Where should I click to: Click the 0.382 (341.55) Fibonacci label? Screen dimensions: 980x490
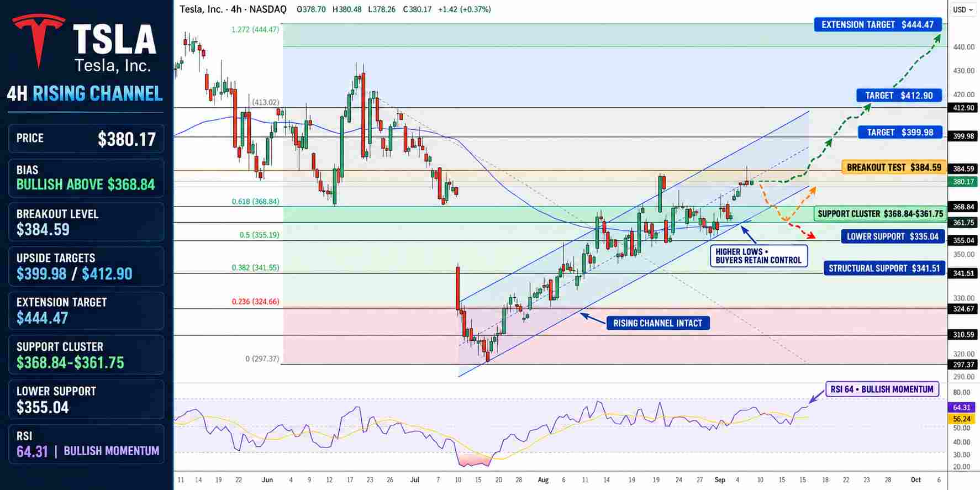coord(255,267)
